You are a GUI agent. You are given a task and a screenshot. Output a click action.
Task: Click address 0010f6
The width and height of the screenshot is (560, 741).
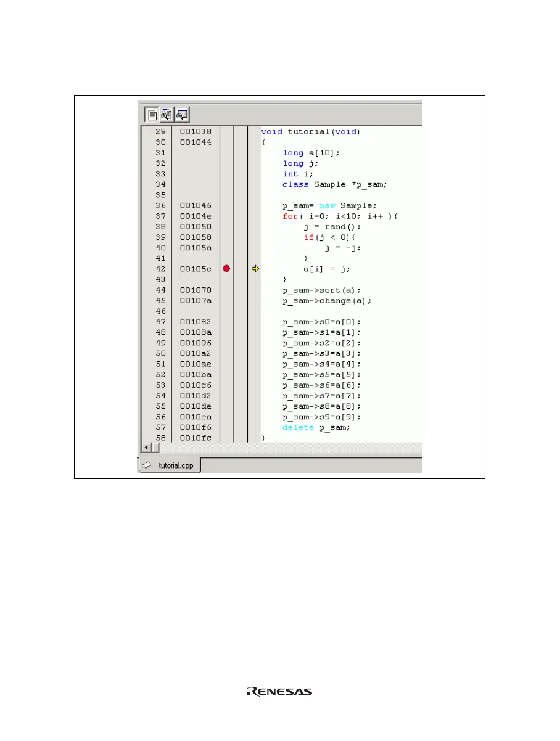tap(196, 428)
